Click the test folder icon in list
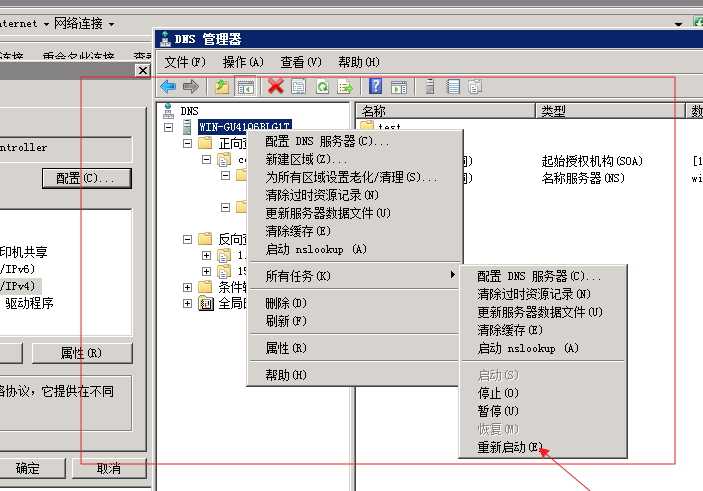This screenshot has height=491, width=703. pos(367,125)
